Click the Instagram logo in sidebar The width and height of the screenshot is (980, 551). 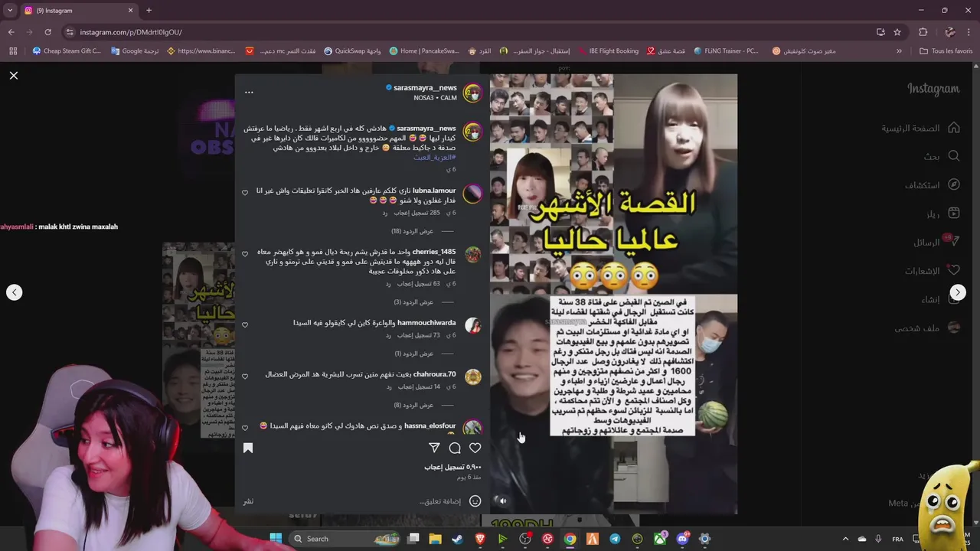coord(933,89)
